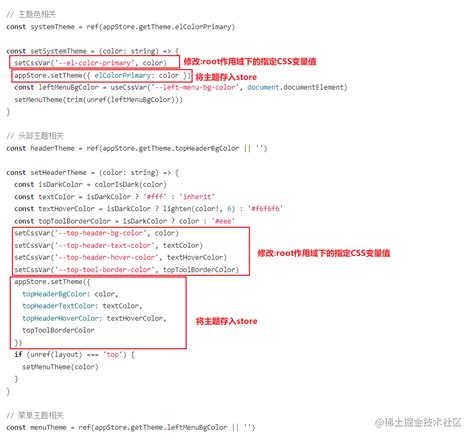
Task: Select the red annotation next to setCssVar el-color-primary
Action: 250,61
